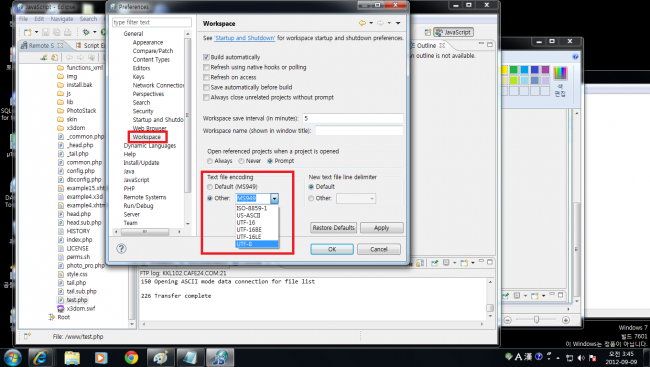Click the Help question mark icon in Preferences

point(121,249)
